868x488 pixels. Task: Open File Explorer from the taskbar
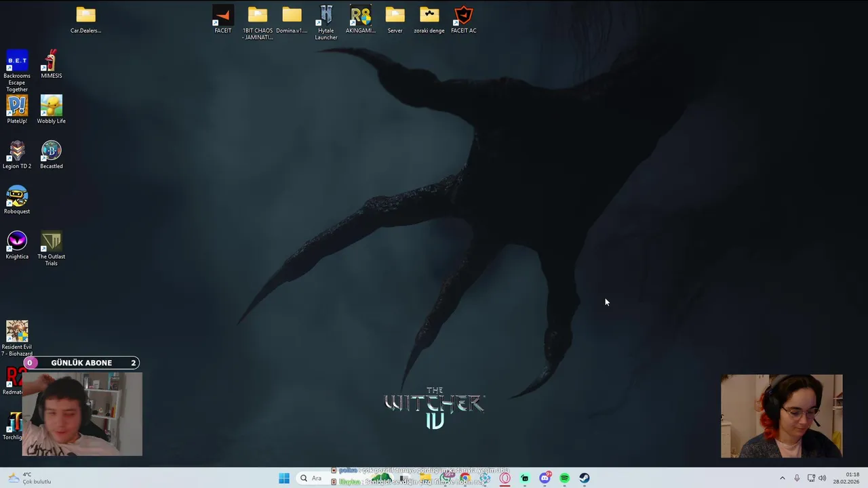pos(425,479)
